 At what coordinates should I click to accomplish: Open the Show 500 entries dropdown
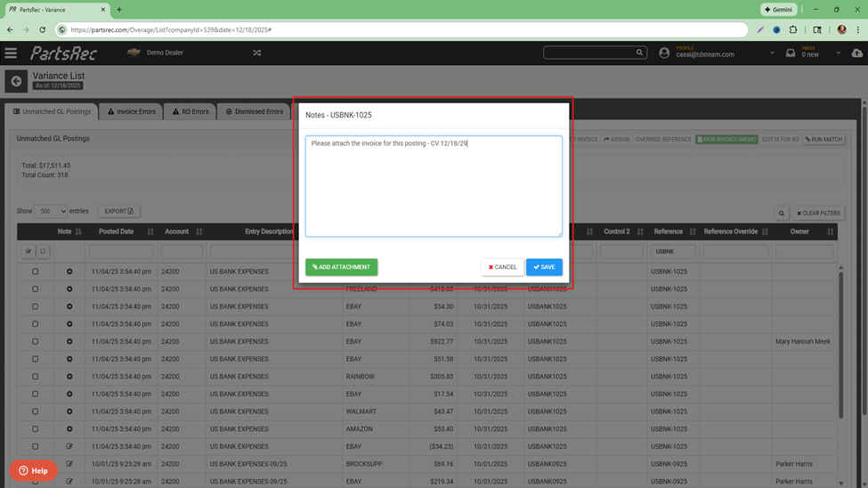[51, 211]
